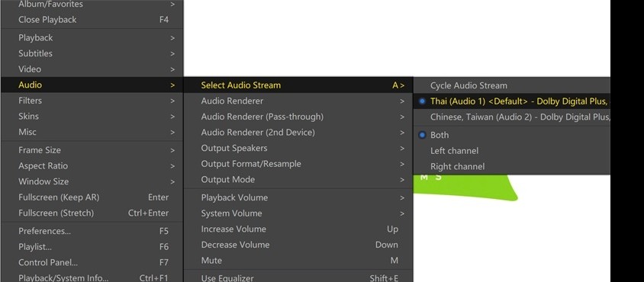Open the System Volume submenu
This screenshot has width=644, height=282.
coord(298,213)
